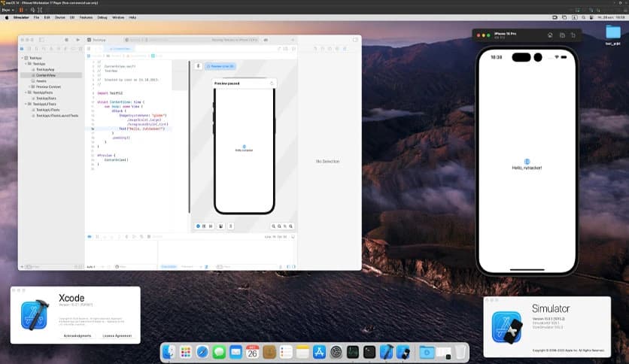Image resolution: width=629 pixels, height=364 pixels.
Task: Open Mail from the Dock
Action: 236,353
